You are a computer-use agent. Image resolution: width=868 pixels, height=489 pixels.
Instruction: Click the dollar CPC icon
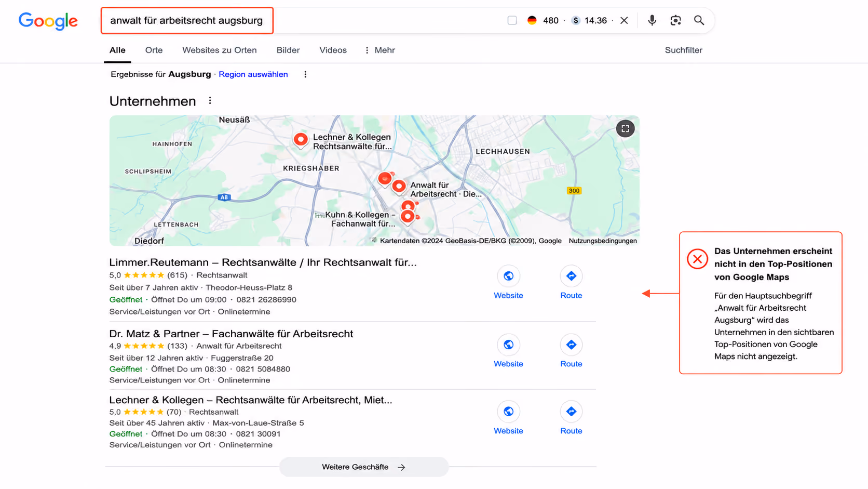(x=576, y=20)
